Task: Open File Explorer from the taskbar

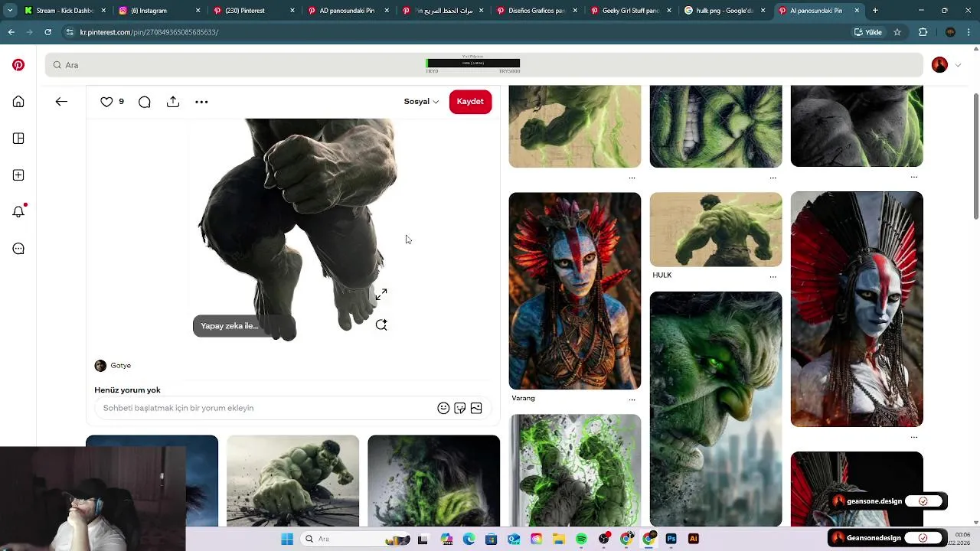Action: (x=559, y=539)
